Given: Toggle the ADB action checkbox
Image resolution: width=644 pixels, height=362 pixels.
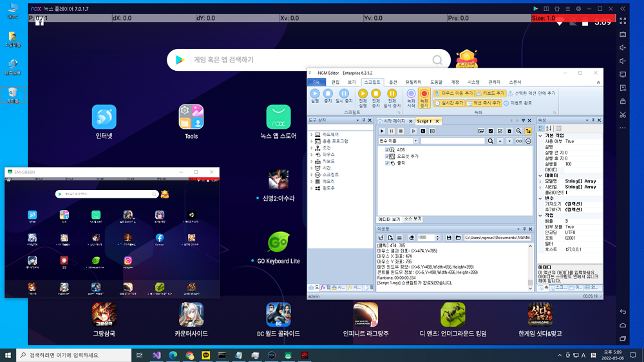Looking at the screenshot, I should (x=387, y=149).
